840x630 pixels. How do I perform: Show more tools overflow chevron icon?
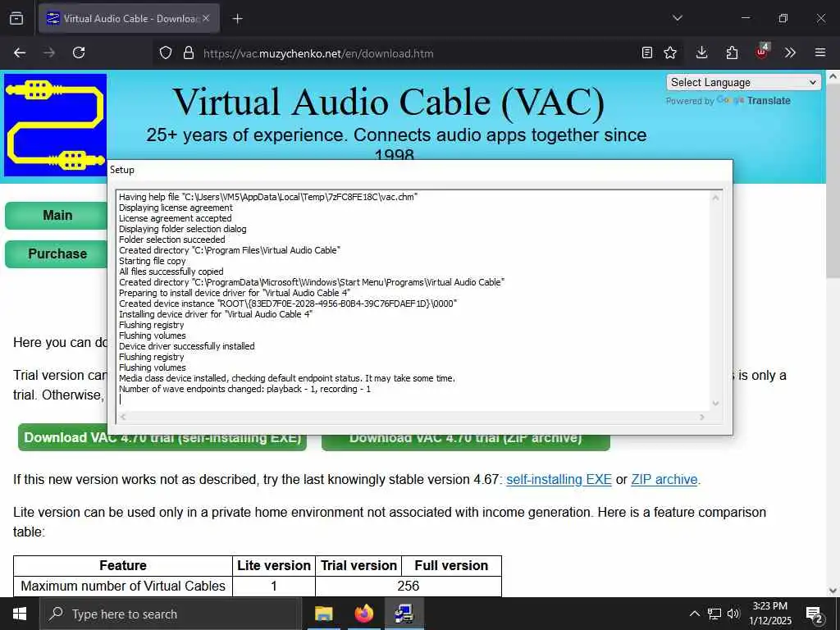790,52
